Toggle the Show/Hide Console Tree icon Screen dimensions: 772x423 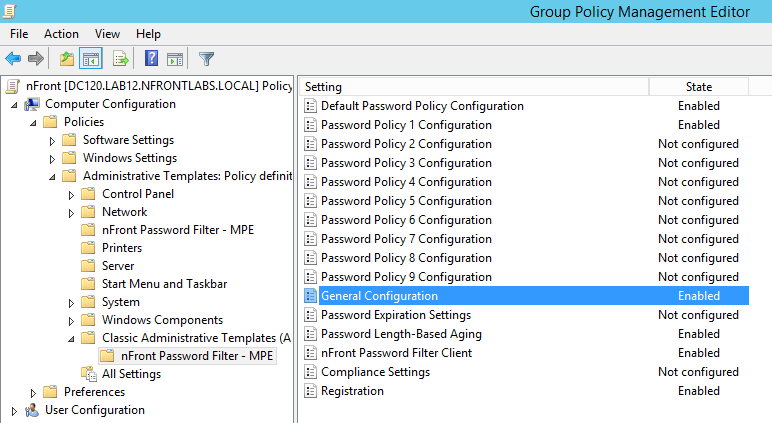91,59
